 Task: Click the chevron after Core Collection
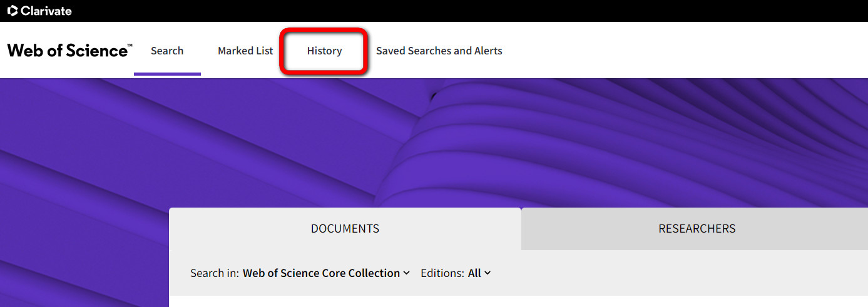(x=406, y=273)
